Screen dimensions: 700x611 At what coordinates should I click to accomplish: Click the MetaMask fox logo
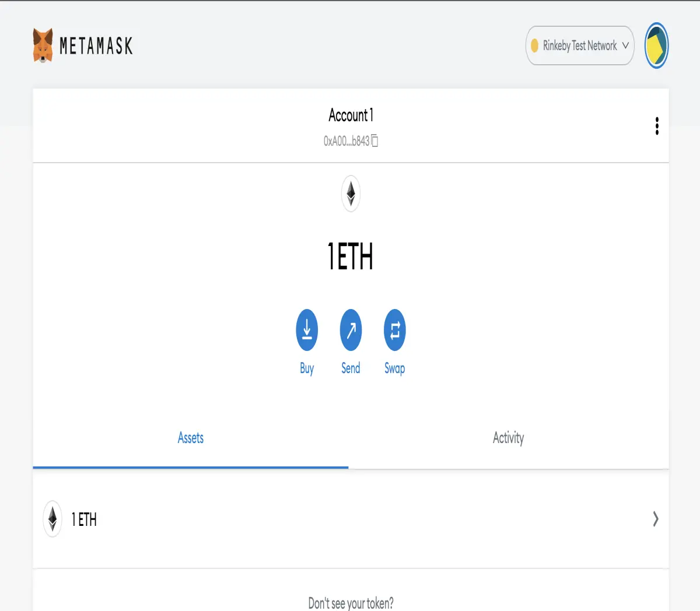[43, 45]
